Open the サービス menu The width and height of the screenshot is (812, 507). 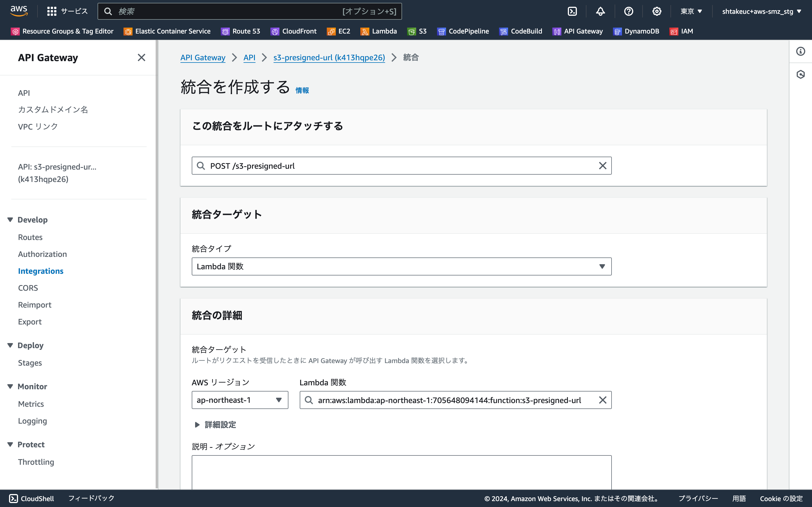pos(67,11)
